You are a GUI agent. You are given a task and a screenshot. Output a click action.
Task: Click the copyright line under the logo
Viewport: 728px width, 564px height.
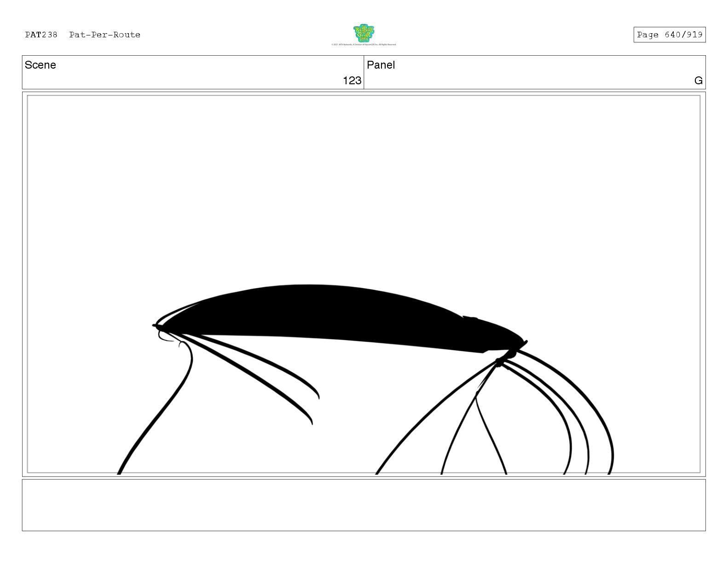tap(364, 45)
